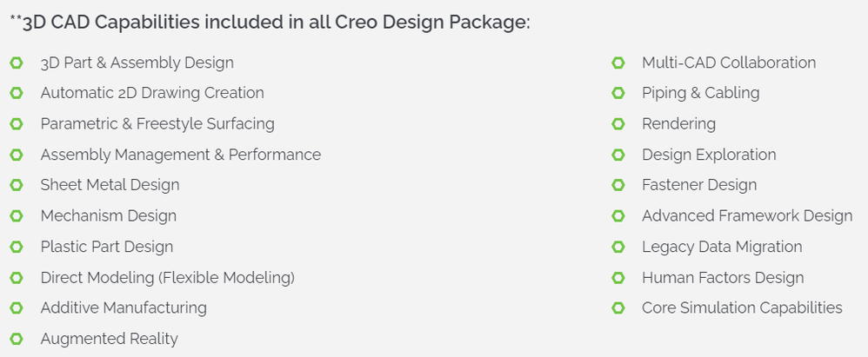Image resolution: width=868 pixels, height=357 pixels.
Task: Click the hexagon bullet next to Legacy Data Migration
Action: tap(618, 247)
